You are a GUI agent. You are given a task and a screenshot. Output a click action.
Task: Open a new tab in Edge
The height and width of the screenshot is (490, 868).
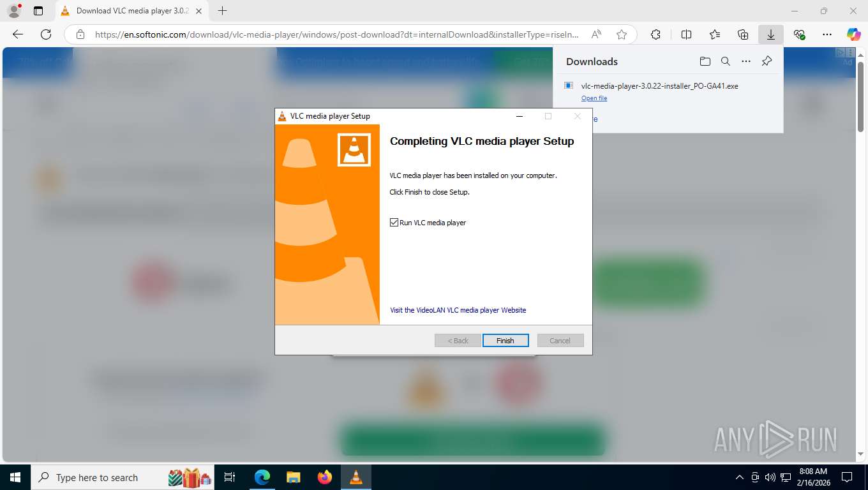[x=222, y=11]
